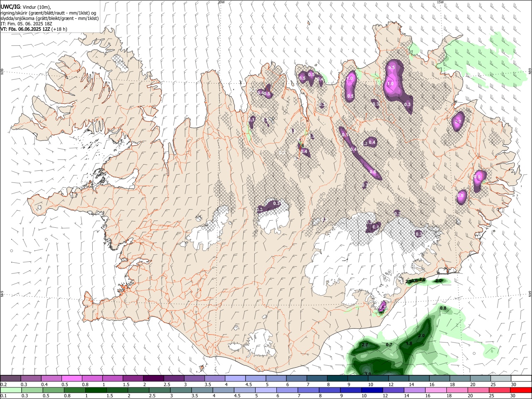
Task: Click the 3.0 value at the bottom rain core
Action: [x=368, y=374]
